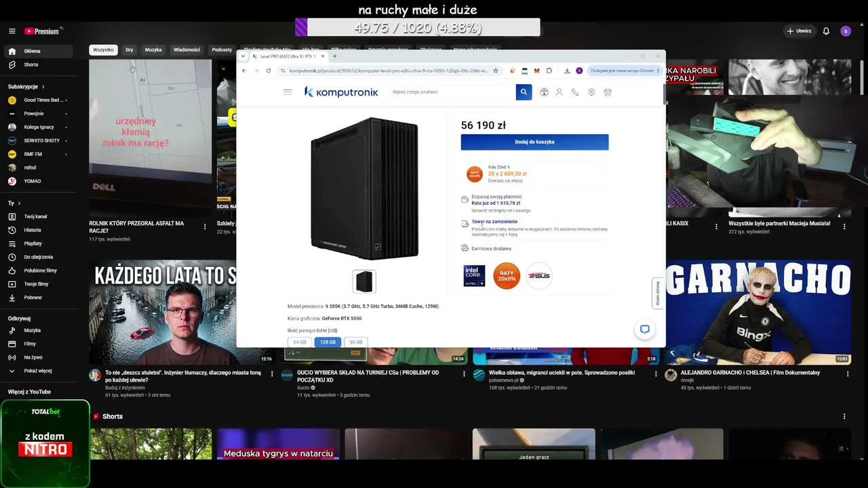The image size is (868, 488).
Task: Open Do obejrzenia watch later list
Action: pyautogui.click(x=38, y=257)
